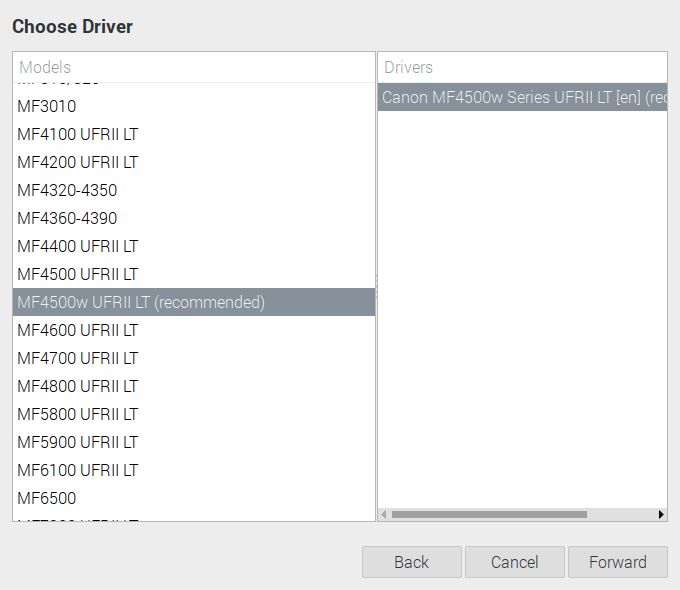Pick MF4800 UFRII LT model
The height and width of the screenshot is (590, 680).
point(78,386)
